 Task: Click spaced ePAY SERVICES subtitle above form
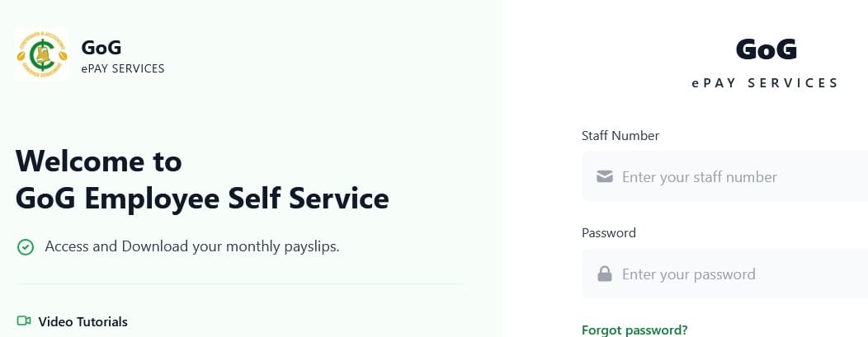pyautogui.click(x=765, y=83)
